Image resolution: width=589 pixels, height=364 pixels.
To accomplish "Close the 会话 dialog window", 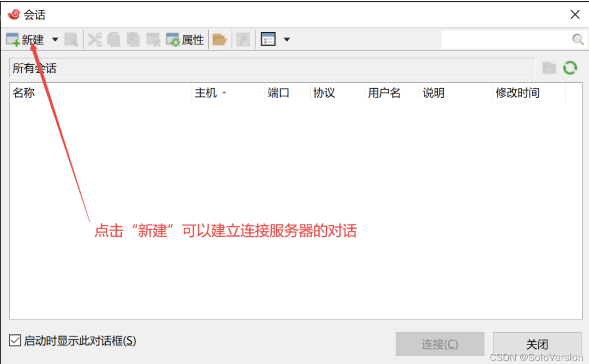I will 575,14.
